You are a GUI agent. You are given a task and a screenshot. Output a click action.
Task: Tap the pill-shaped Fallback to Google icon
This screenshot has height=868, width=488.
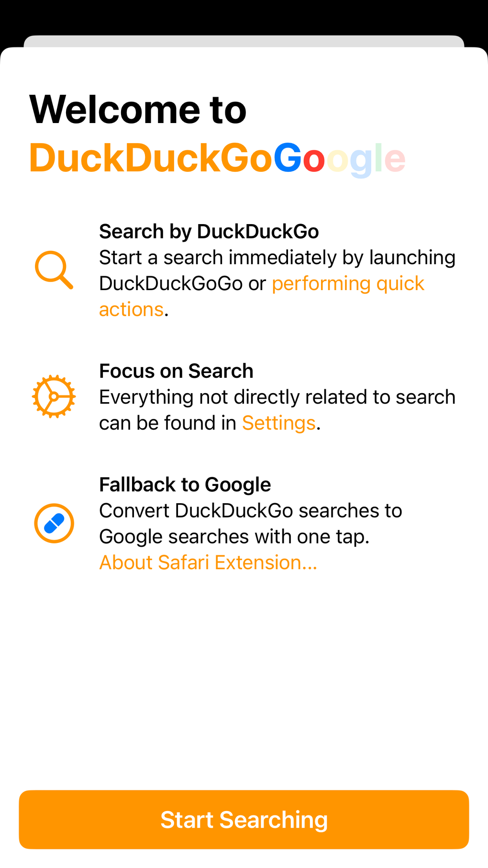[x=54, y=523]
